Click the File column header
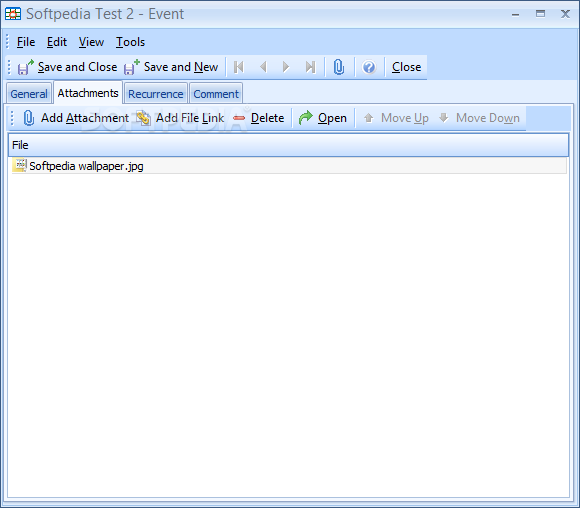 pyautogui.click(x=289, y=145)
